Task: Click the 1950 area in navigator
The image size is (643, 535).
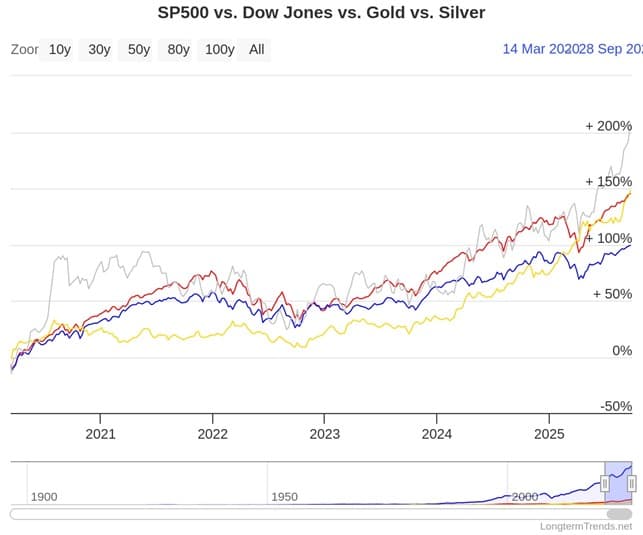Action: point(284,497)
